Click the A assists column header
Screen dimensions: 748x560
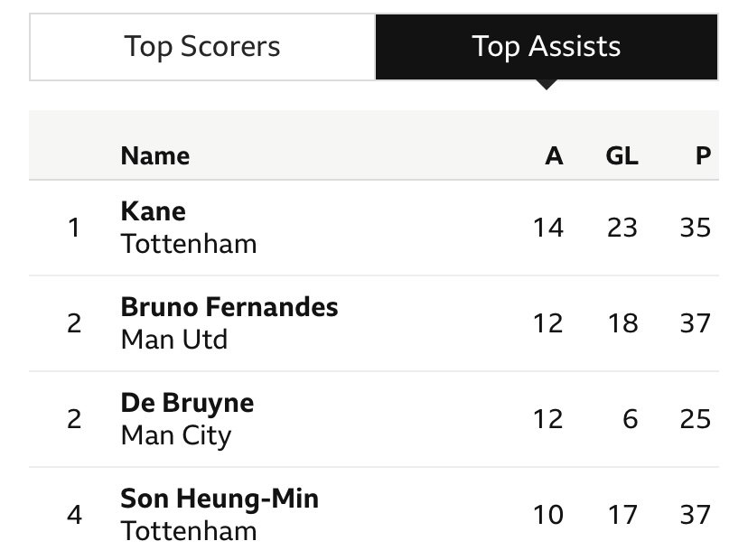[x=554, y=155]
